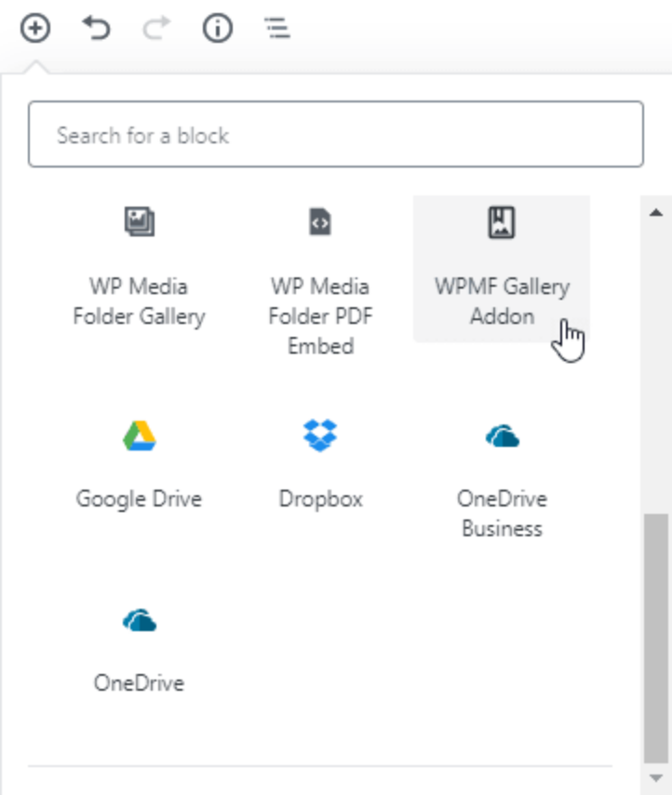Click the Add block plus icon
This screenshot has height=795, width=672.
coord(35,29)
